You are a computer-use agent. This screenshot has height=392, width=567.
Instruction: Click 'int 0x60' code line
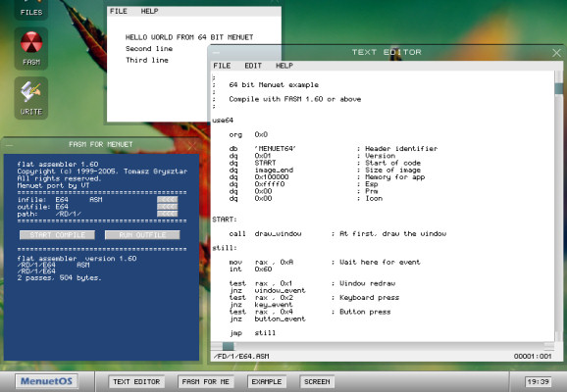coord(250,269)
